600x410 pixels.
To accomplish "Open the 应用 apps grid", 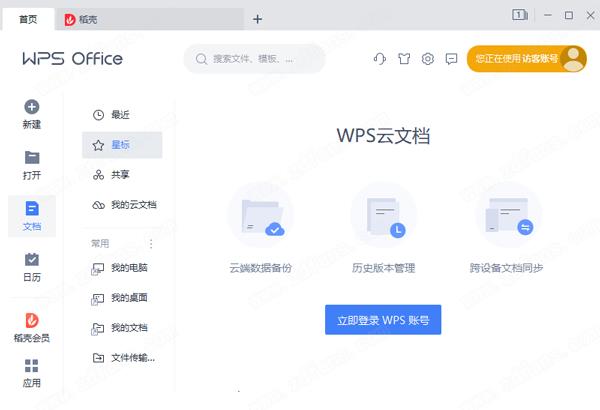I will coord(32,373).
